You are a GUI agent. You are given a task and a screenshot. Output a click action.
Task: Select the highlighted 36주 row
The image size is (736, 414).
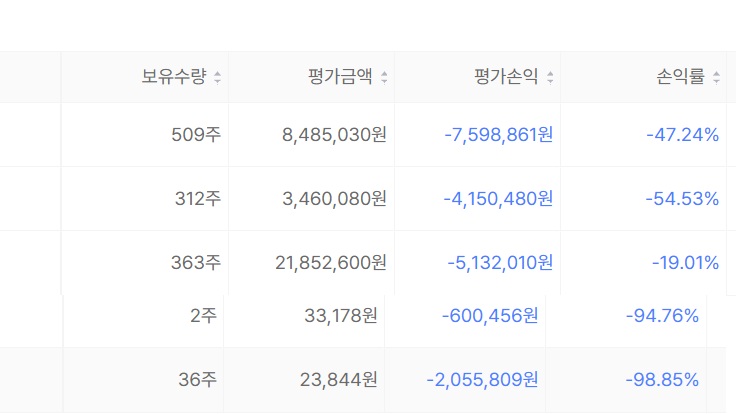363,380
